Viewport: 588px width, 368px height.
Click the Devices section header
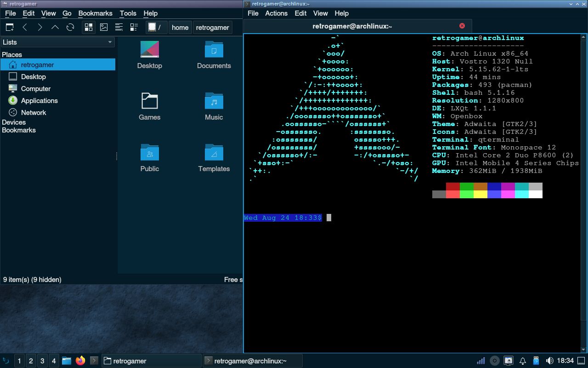[14, 122]
